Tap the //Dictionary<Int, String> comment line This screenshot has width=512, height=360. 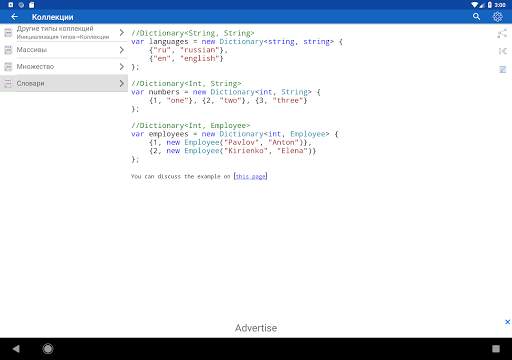coord(186,83)
